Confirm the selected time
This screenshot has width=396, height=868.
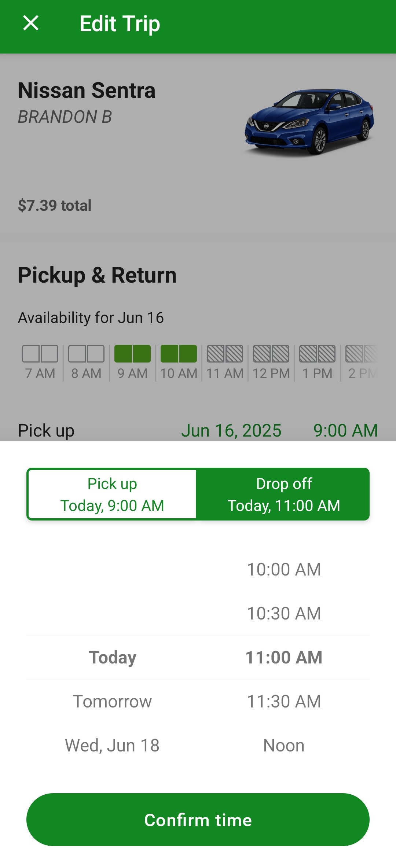click(x=198, y=820)
